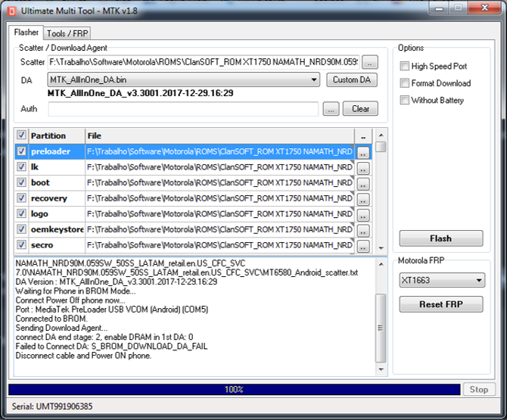The width and height of the screenshot is (507, 420).
Task: Switch to the Tools / FRP tab
Action: coord(67,33)
